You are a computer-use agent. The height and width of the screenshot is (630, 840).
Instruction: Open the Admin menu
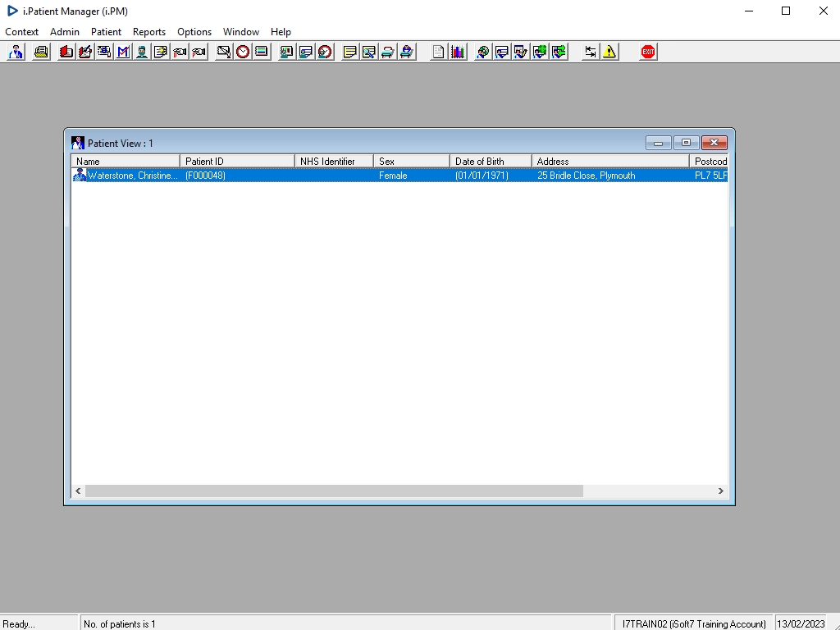click(x=65, y=32)
